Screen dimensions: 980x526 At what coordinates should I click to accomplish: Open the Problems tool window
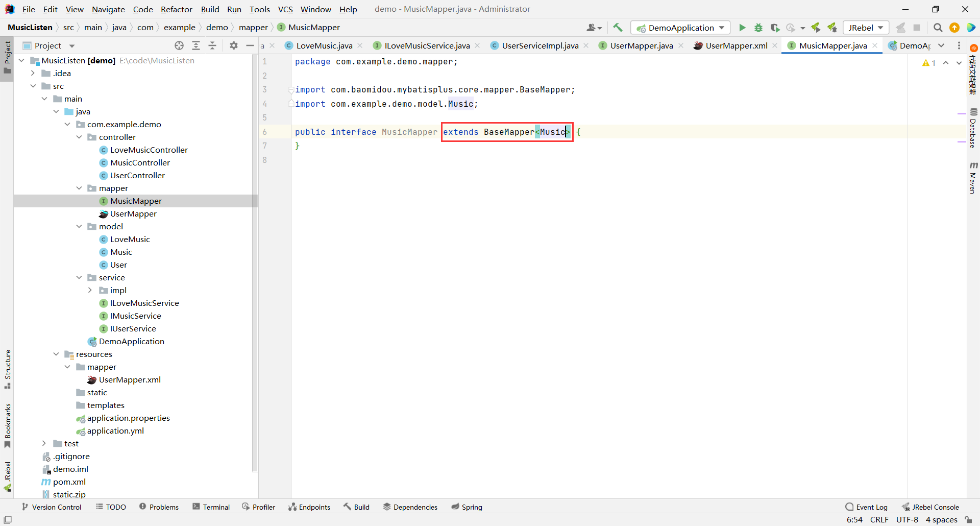159,507
